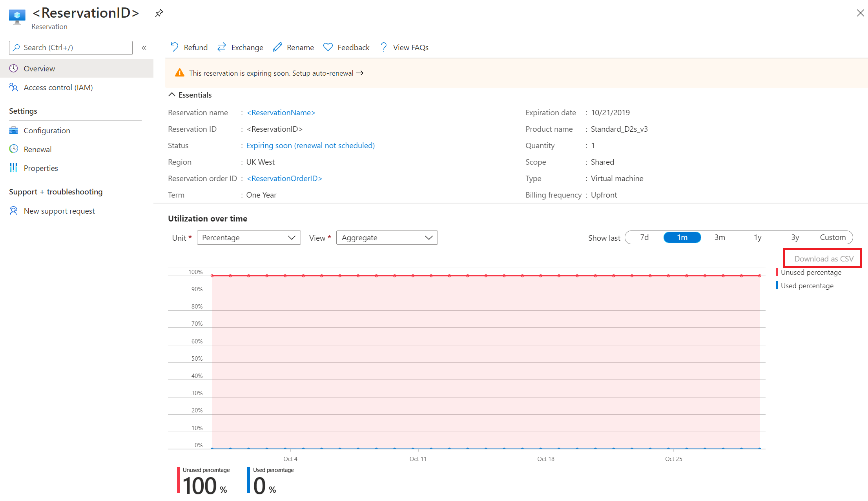Pin the reservation blade with pin icon
Image resolution: width=868 pixels, height=501 pixels.
[x=159, y=13]
